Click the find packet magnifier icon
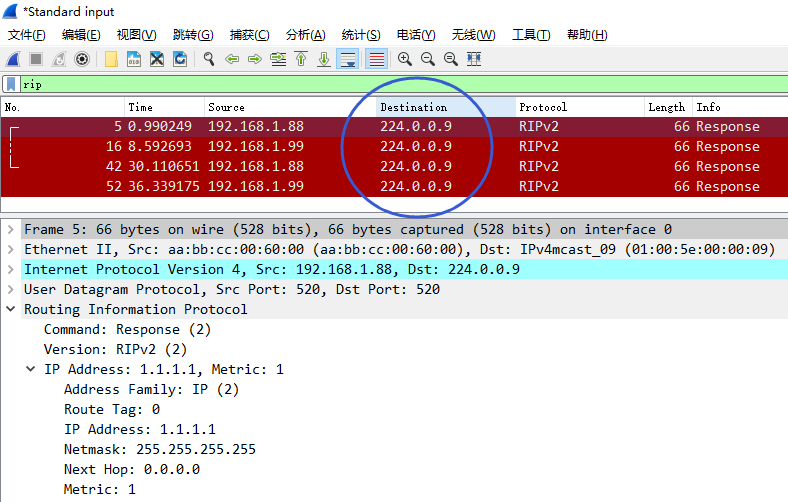788x502 pixels. [209, 59]
